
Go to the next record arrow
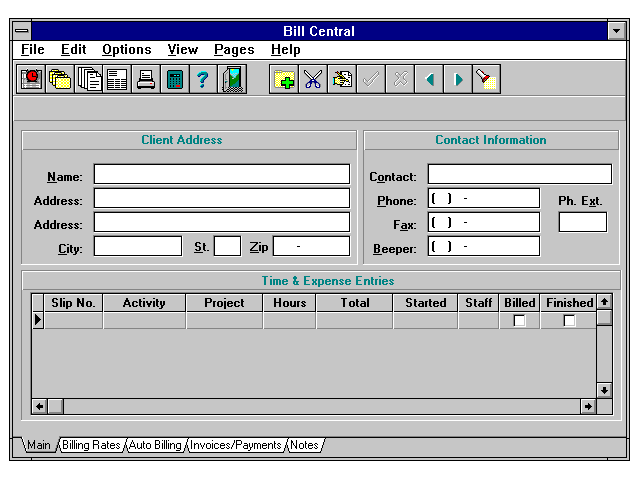(458, 80)
